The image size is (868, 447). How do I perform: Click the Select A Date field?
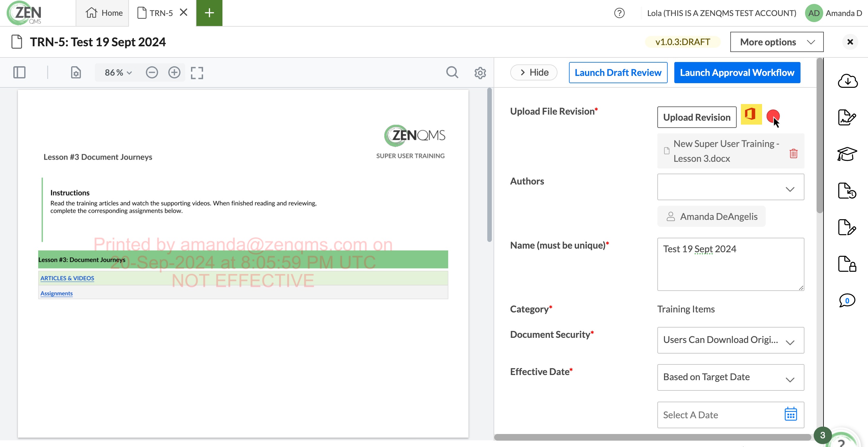(731, 415)
